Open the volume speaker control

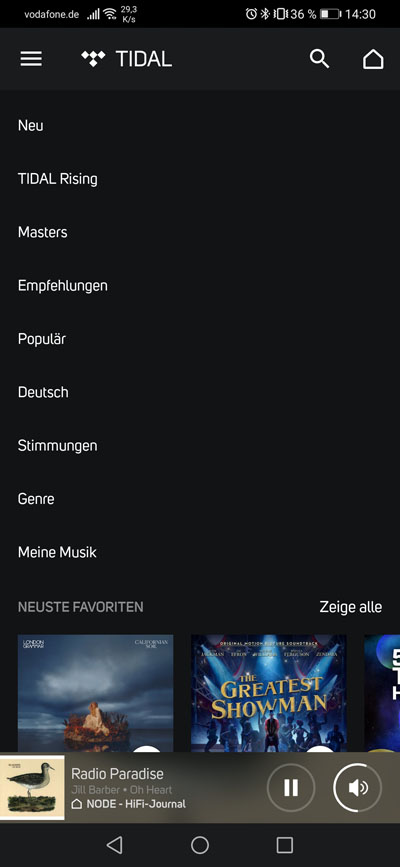coord(357,787)
